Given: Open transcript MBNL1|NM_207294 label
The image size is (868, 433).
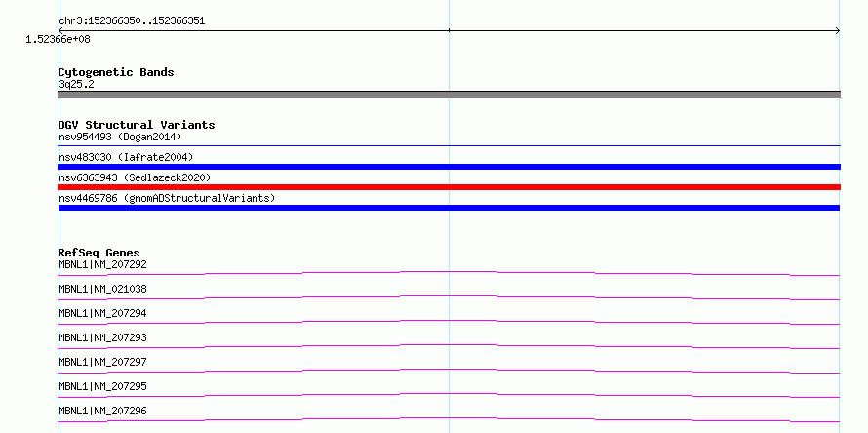Looking at the screenshot, I should click(102, 313).
